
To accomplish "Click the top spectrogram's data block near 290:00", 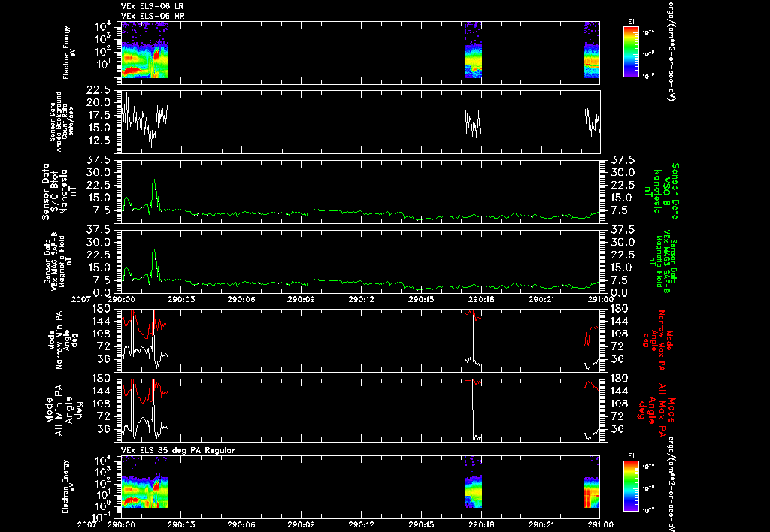I will click(145, 50).
